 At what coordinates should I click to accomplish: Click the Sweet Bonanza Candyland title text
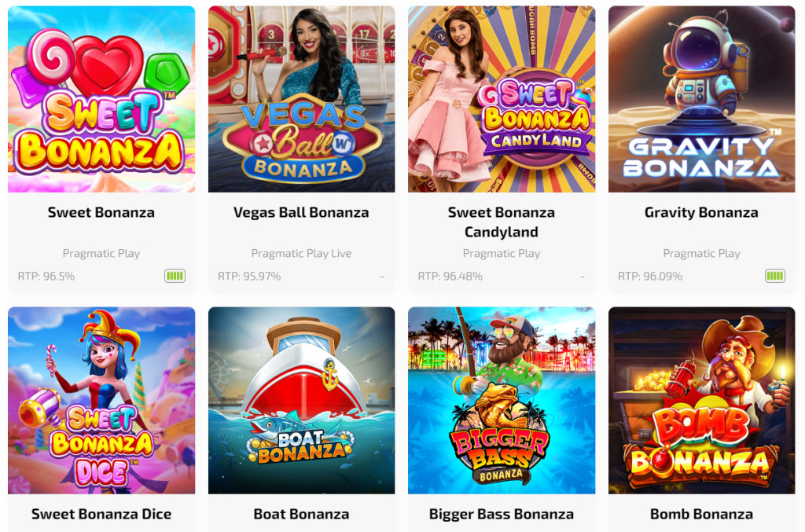[502, 222]
